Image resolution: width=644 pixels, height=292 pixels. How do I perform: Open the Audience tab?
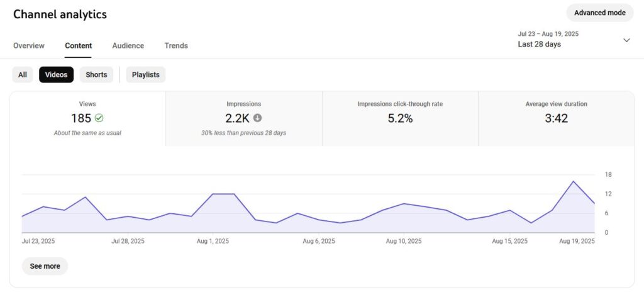click(128, 45)
